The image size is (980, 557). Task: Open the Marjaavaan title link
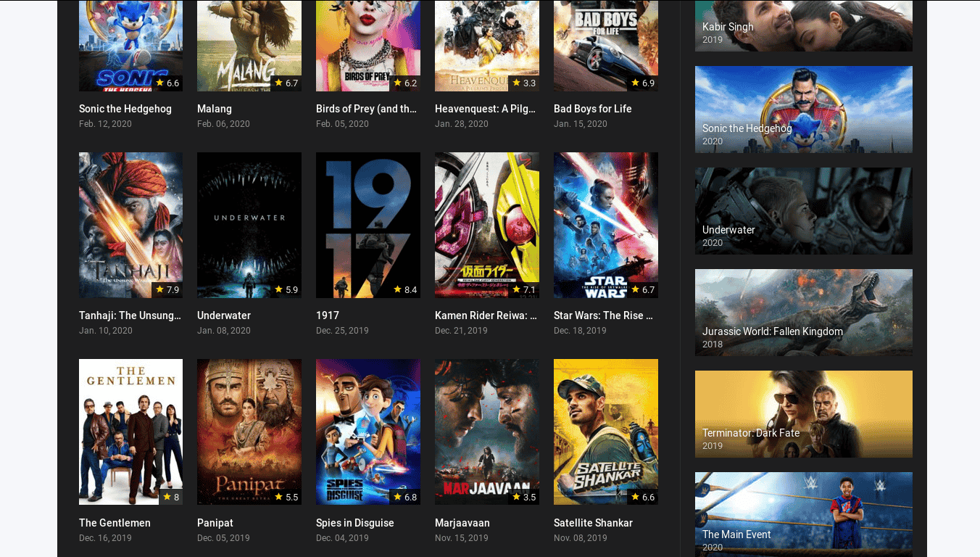pos(462,523)
